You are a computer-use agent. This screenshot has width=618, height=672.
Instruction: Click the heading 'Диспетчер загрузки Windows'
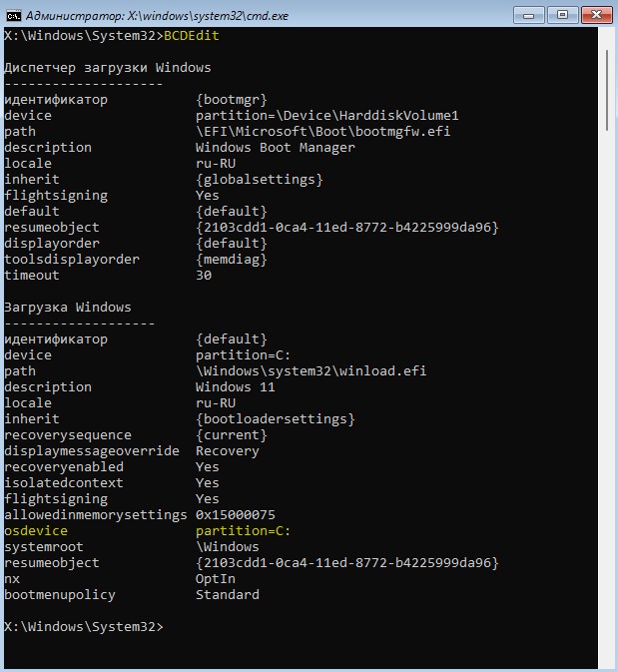pos(108,68)
